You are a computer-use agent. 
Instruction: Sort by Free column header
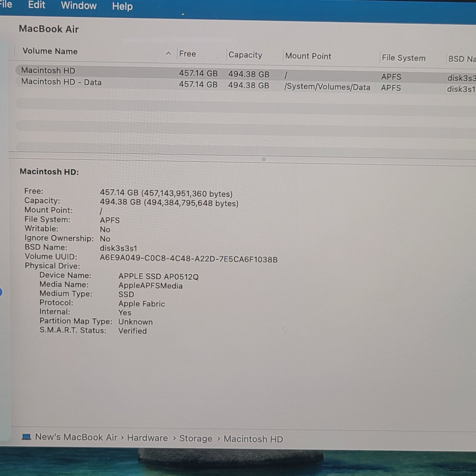click(x=188, y=54)
